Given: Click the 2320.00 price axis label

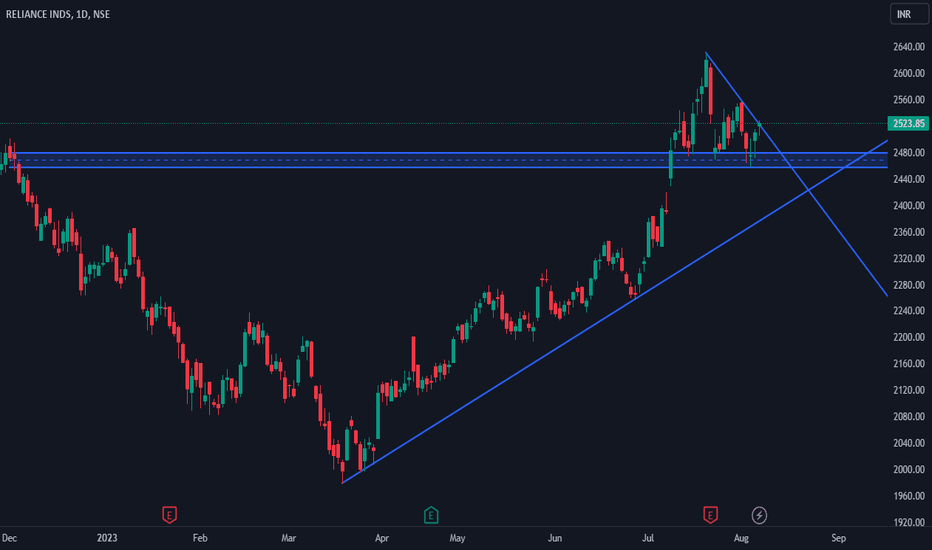Looking at the screenshot, I should 908,259.
